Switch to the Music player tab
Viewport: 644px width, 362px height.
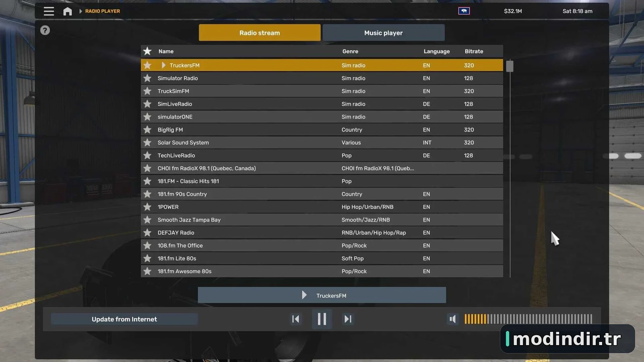[x=384, y=33]
